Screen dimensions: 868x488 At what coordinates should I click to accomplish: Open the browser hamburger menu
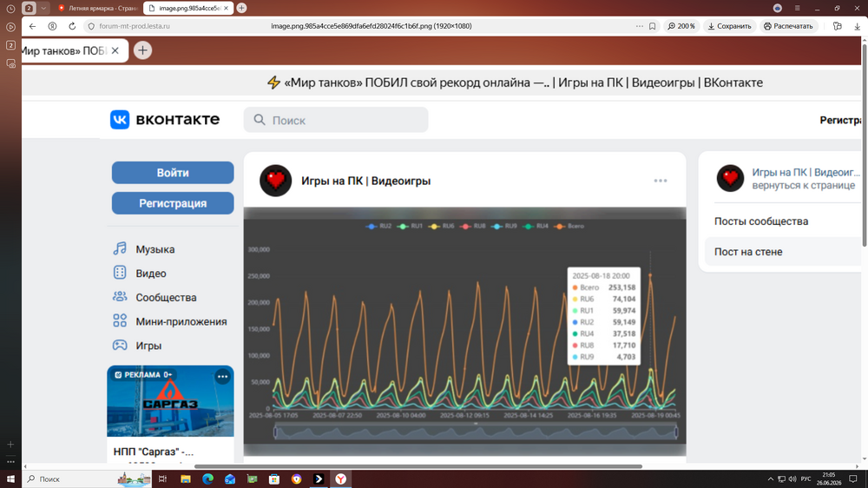797,9
